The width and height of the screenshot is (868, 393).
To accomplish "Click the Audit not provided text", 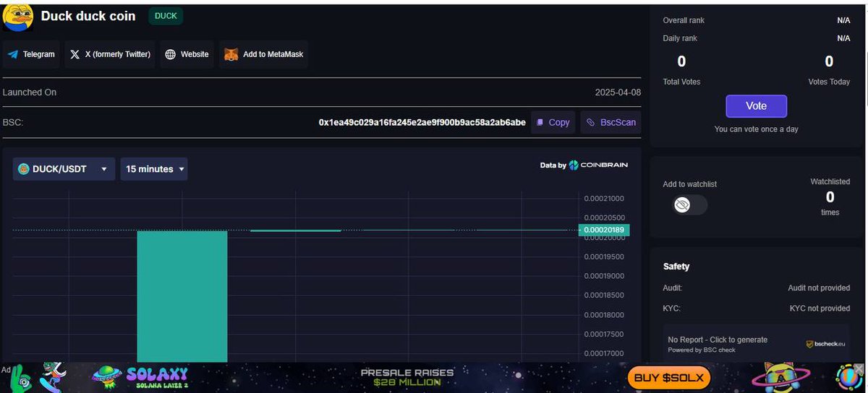I will pyautogui.click(x=819, y=288).
